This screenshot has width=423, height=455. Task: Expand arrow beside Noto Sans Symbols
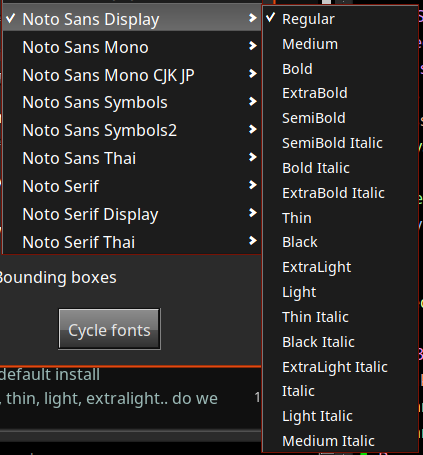253,101
